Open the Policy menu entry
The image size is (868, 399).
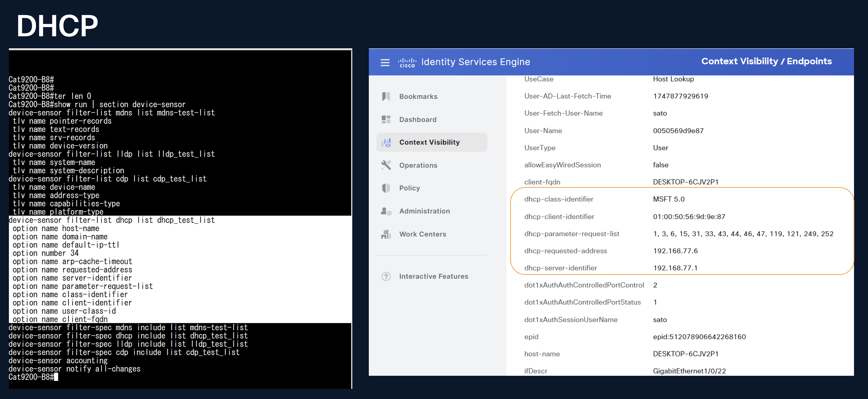(410, 188)
